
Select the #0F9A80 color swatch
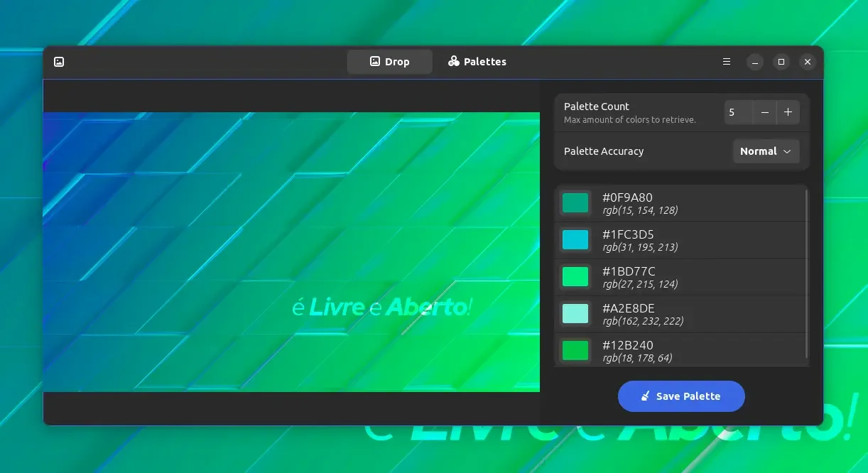pyautogui.click(x=575, y=203)
